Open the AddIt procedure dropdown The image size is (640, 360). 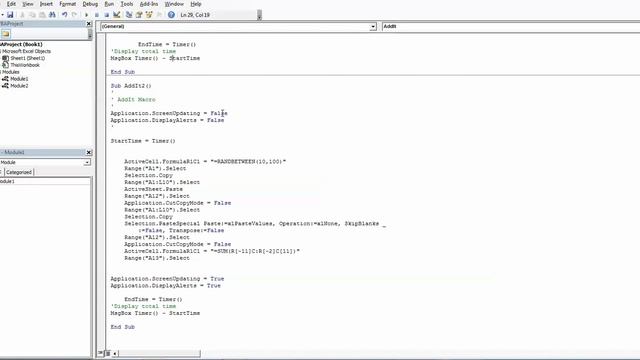[511, 27]
